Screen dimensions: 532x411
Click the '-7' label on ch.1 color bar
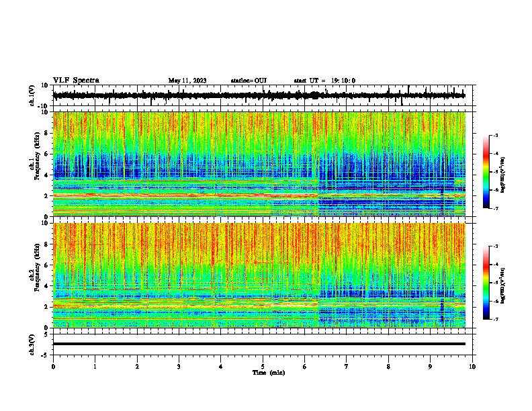[x=496, y=209]
